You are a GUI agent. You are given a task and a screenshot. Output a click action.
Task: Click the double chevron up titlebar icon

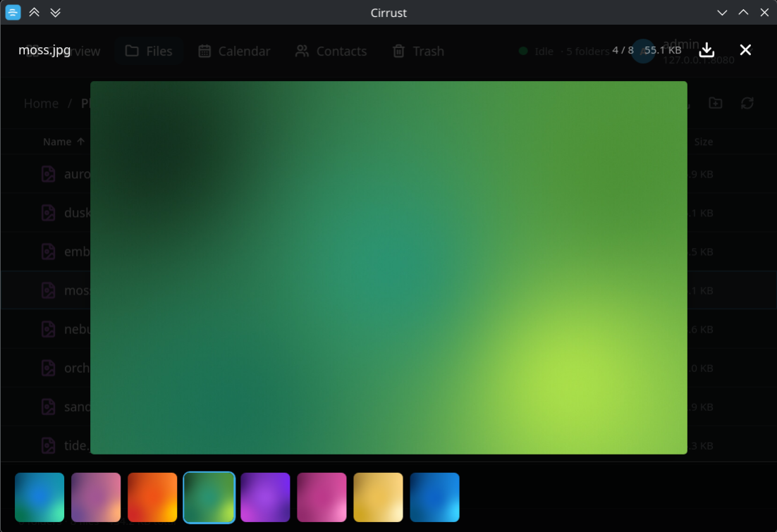click(34, 13)
